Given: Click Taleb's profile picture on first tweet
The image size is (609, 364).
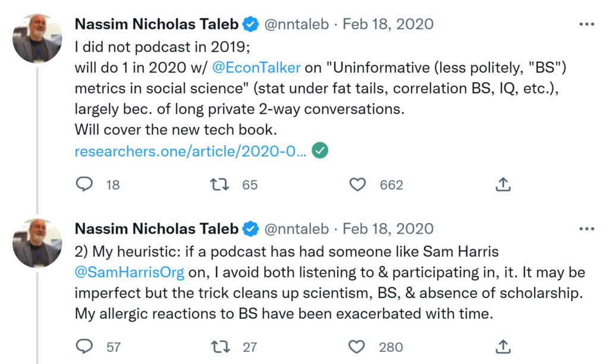Looking at the screenshot, I should (37, 38).
